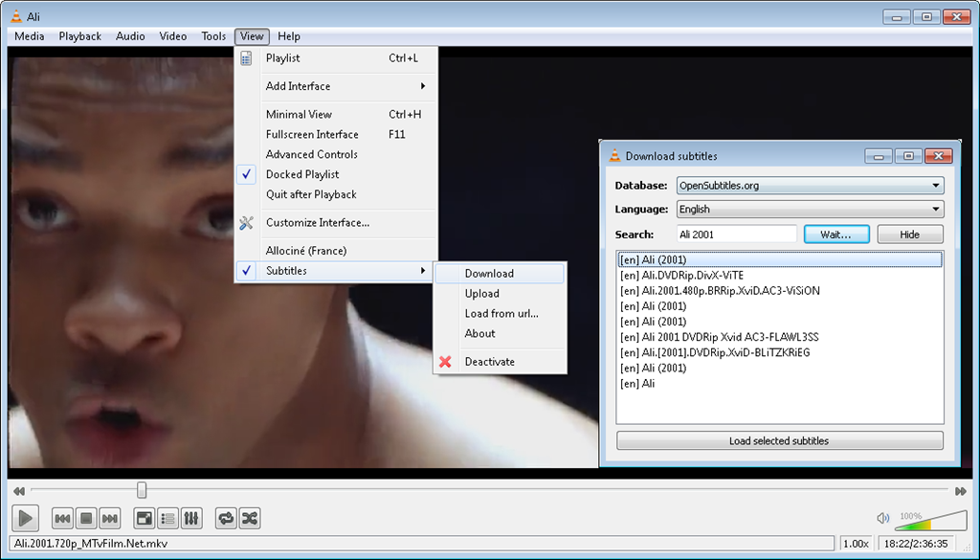Open About in the Subtitles submenu

click(500, 334)
